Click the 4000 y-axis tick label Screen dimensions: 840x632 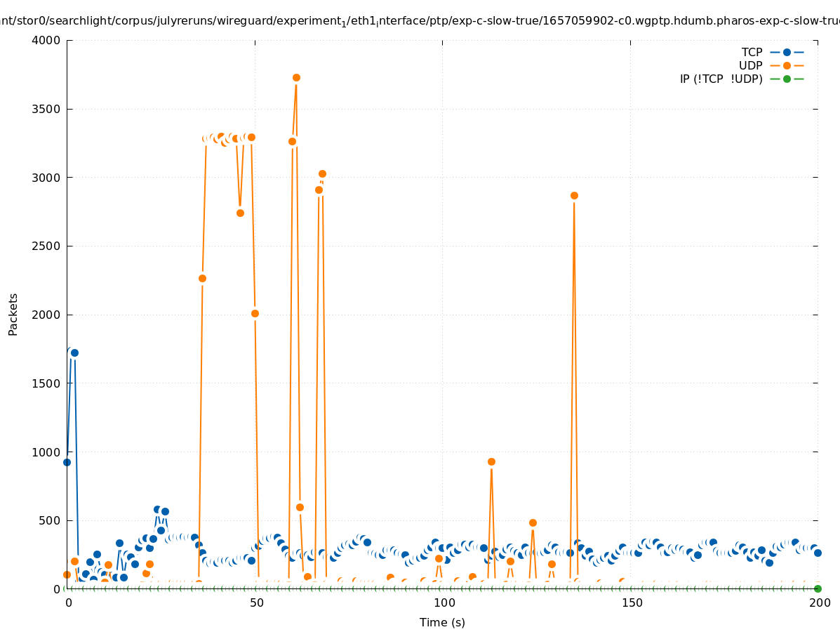[46, 40]
